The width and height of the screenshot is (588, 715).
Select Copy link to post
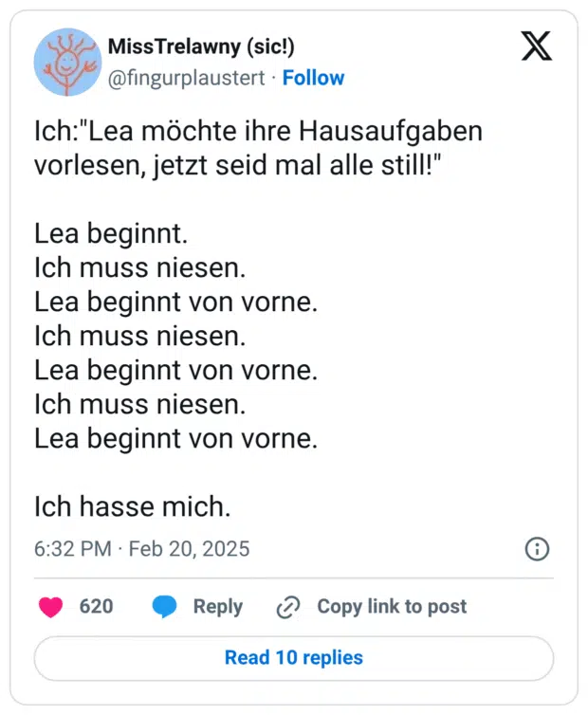tap(391, 607)
